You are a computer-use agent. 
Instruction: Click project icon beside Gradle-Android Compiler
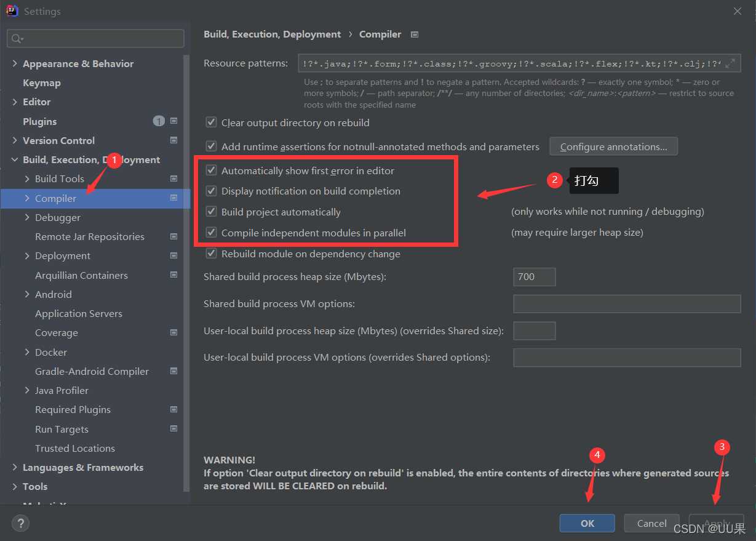pos(173,371)
